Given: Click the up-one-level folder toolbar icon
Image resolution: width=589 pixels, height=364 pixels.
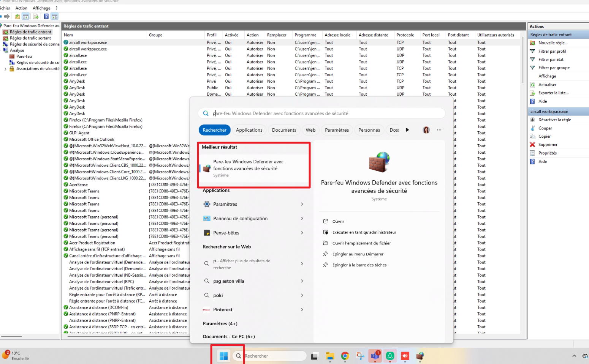Looking at the screenshot, I should pos(17,16).
